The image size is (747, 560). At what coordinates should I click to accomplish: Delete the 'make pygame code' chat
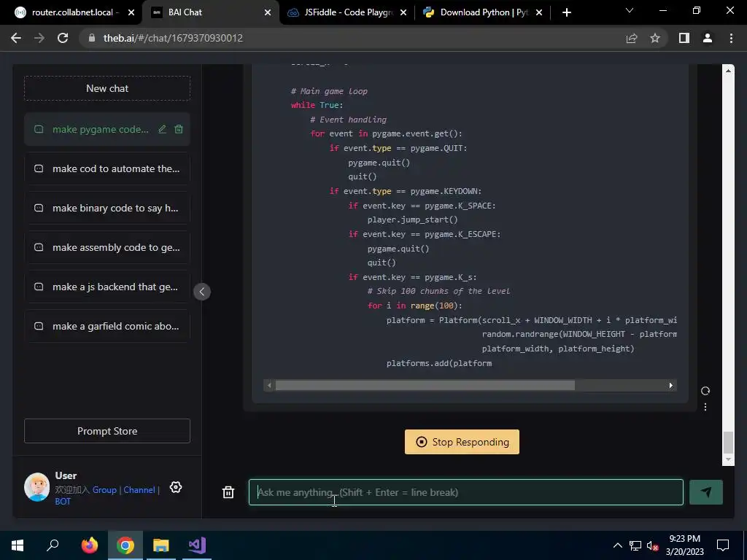(x=179, y=129)
